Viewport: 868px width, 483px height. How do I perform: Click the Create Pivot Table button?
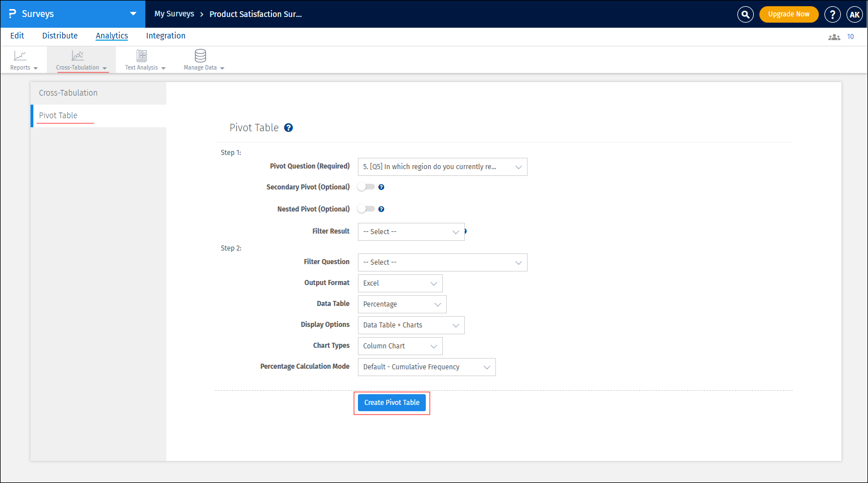pyautogui.click(x=391, y=402)
